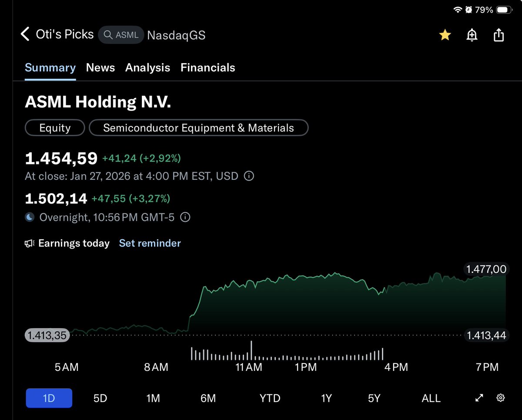Tap the 1 PM time axis label
Screen dimensions: 522x420
[306, 367]
